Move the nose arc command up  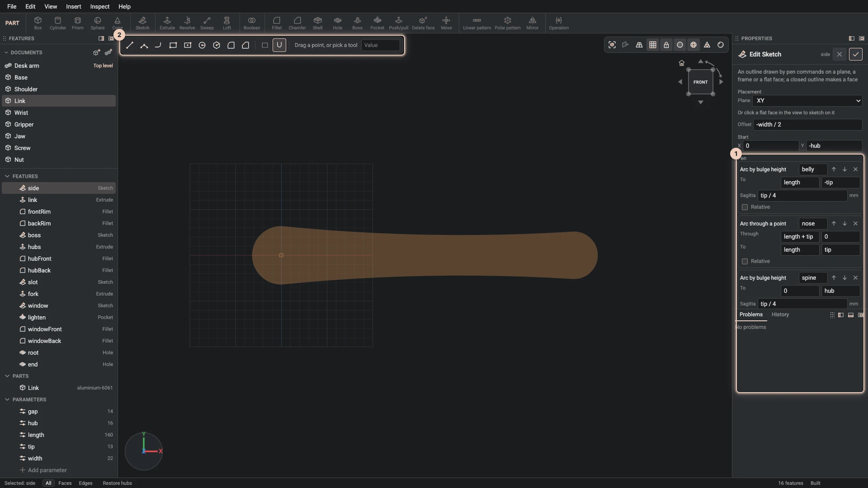coord(834,224)
